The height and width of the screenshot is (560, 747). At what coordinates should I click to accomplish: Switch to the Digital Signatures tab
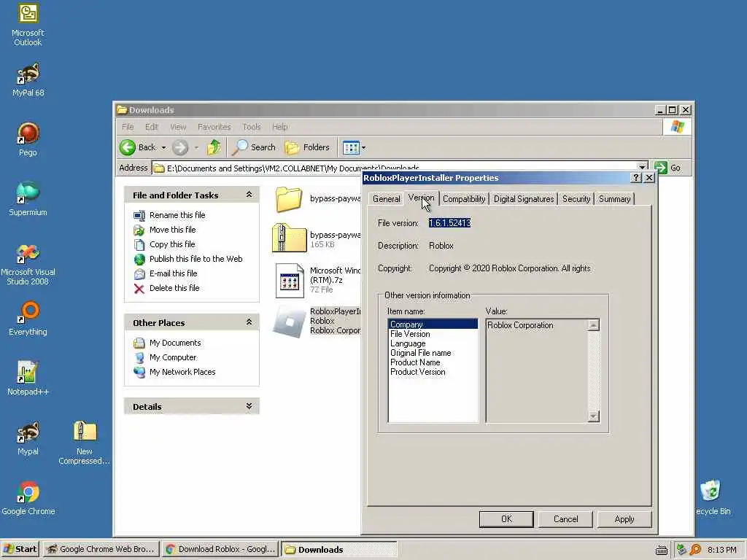click(x=524, y=199)
